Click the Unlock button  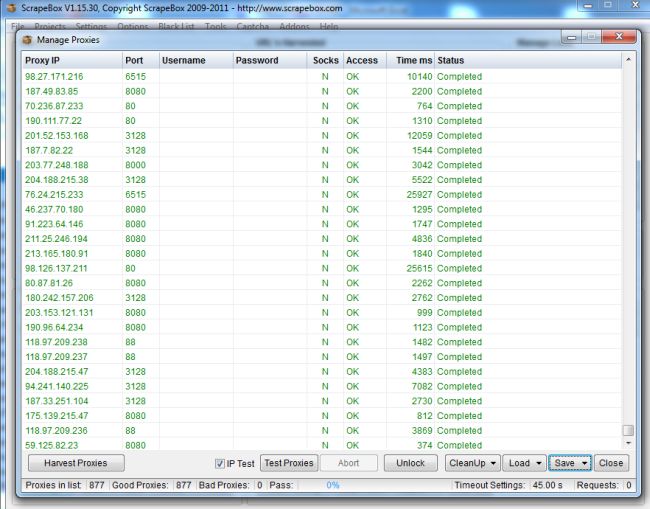coord(410,463)
